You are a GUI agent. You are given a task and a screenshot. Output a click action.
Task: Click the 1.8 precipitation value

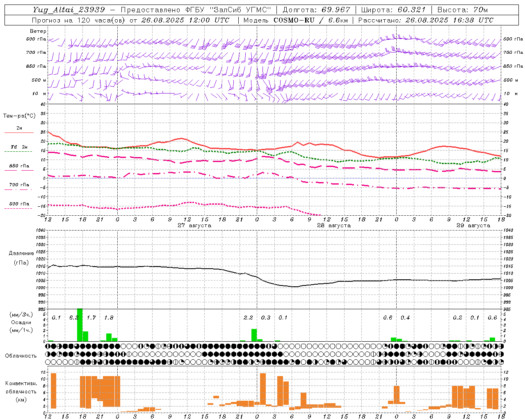[x=109, y=318]
